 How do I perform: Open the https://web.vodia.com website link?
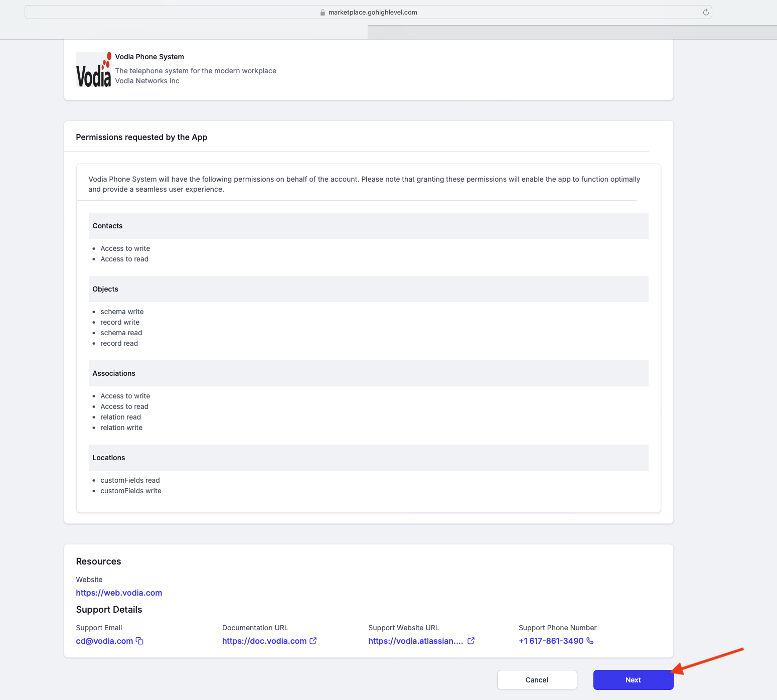tap(119, 593)
